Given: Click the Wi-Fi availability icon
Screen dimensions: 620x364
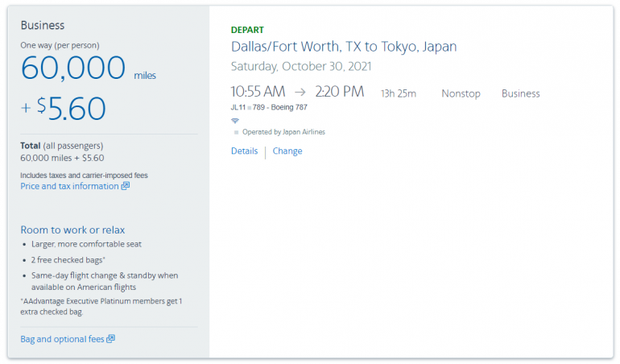Looking at the screenshot, I should point(235,121).
